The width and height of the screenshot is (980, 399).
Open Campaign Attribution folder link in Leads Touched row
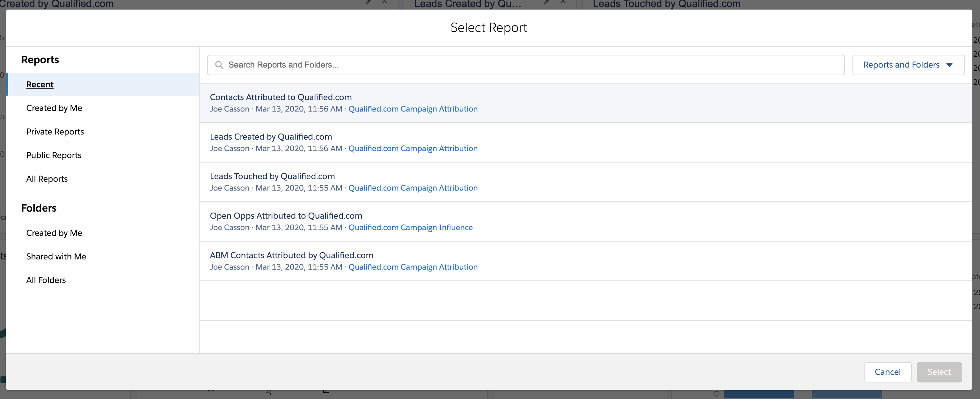[x=413, y=188]
